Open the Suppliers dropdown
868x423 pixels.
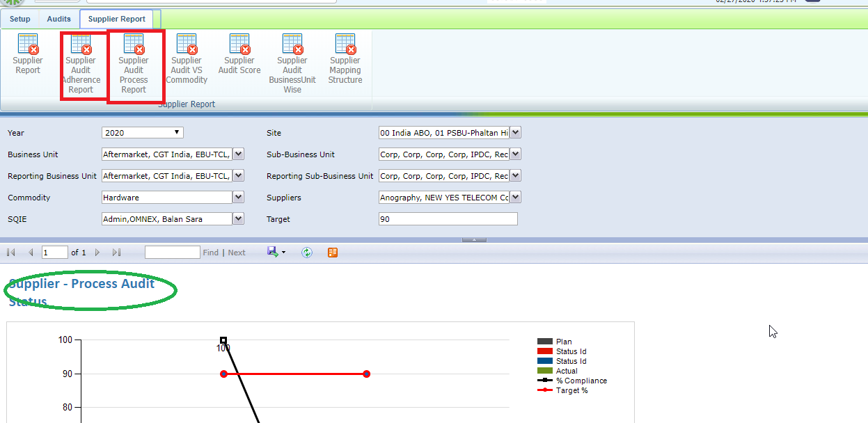coord(515,198)
